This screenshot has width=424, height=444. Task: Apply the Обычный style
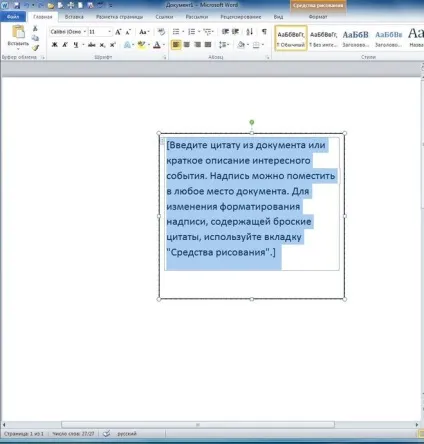pyautogui.click(x=291, y=38)
